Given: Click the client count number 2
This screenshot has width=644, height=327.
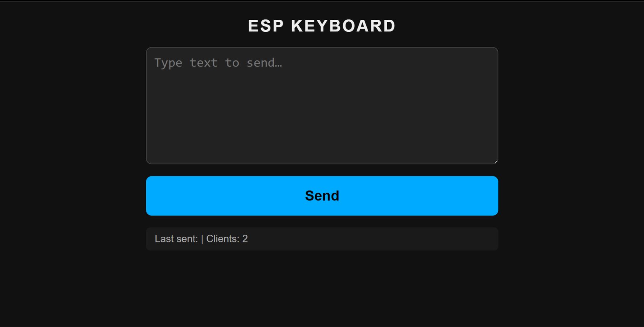Looking at the screenshot, I should point(245,239).
